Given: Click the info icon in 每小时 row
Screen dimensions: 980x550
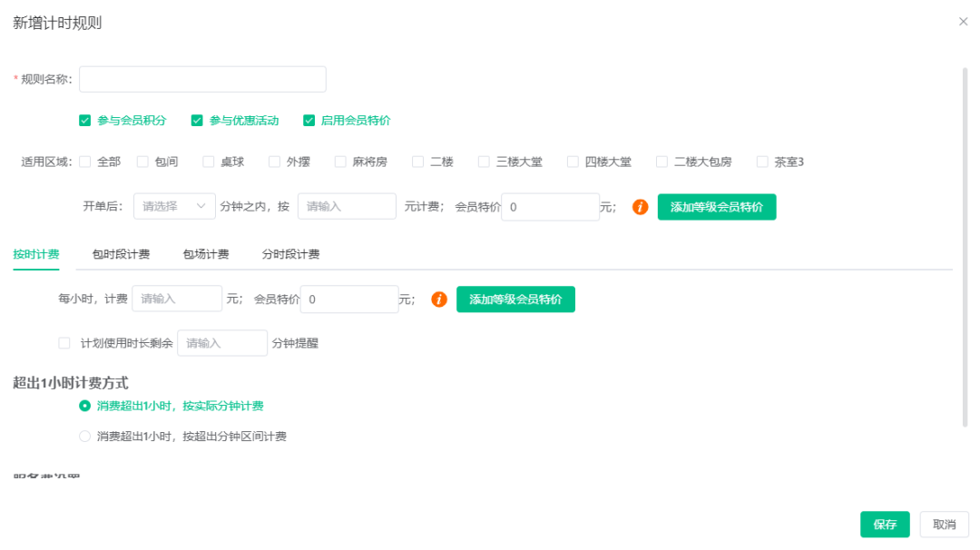Looking at the screenshot, I should click(x=439, y=300).
